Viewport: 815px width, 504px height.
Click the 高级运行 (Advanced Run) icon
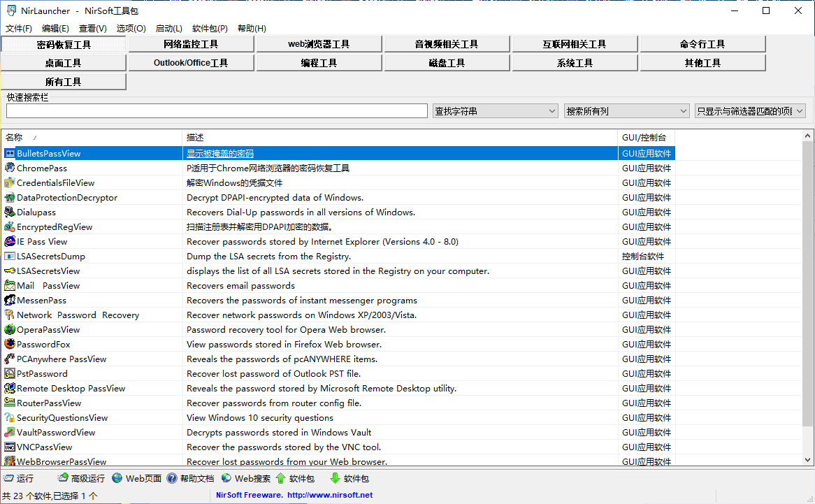[x=63, y=479]
